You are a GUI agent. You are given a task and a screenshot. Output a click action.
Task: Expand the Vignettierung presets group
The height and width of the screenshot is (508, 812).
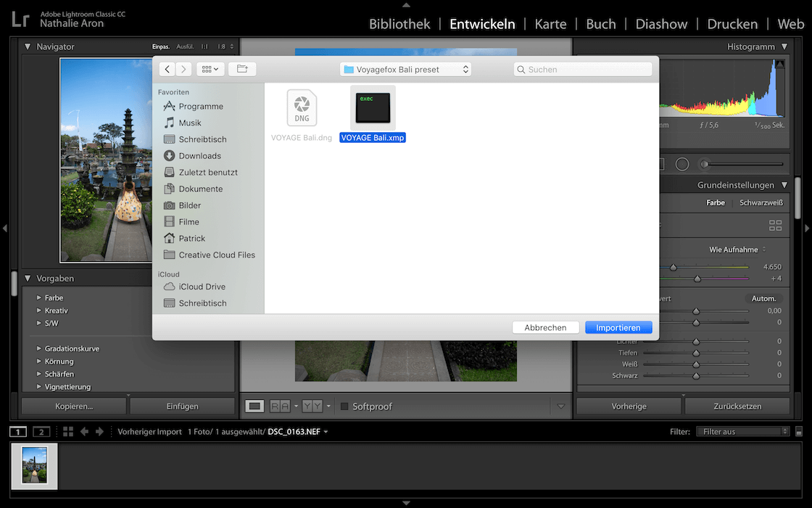[39, 387]
